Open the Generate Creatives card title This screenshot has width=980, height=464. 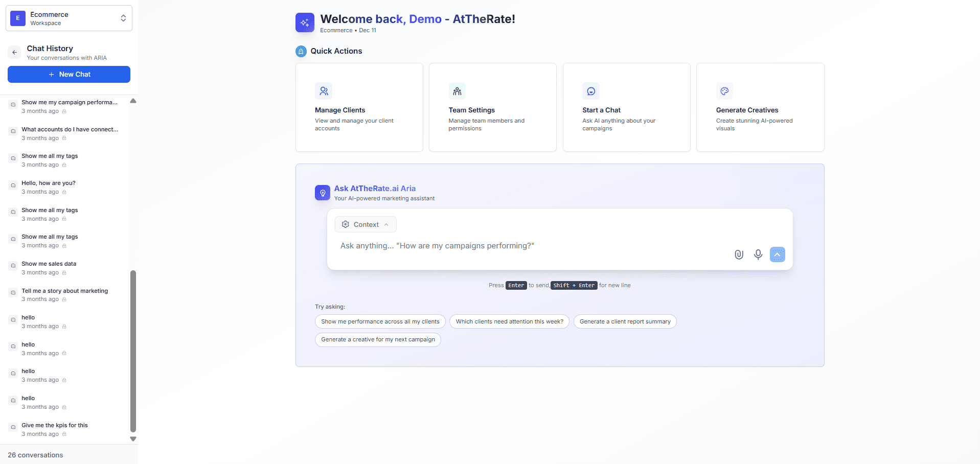point(747,110)
